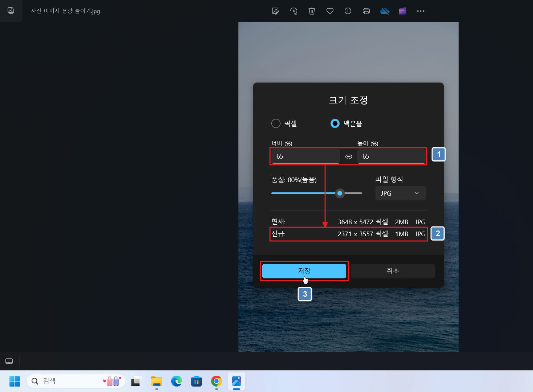Click the Photos app icon at top-left
Screen dimensions: 533x392
coord(11,11)
